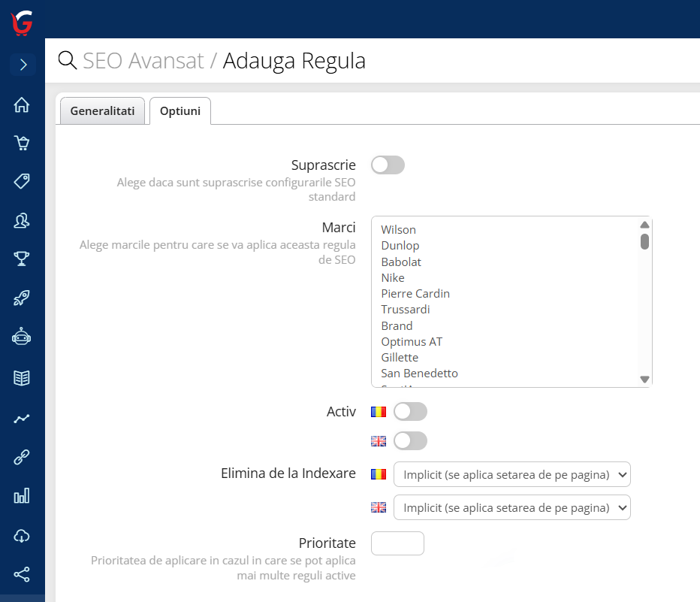
Task: Open the trophy icon in sidebar
Action: (x=22, y=259)
